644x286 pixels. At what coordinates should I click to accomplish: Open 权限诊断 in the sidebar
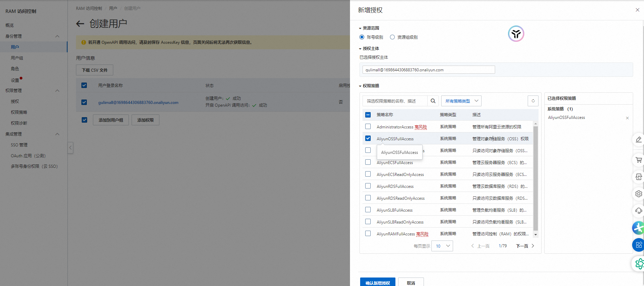click(x=19, y=123)
